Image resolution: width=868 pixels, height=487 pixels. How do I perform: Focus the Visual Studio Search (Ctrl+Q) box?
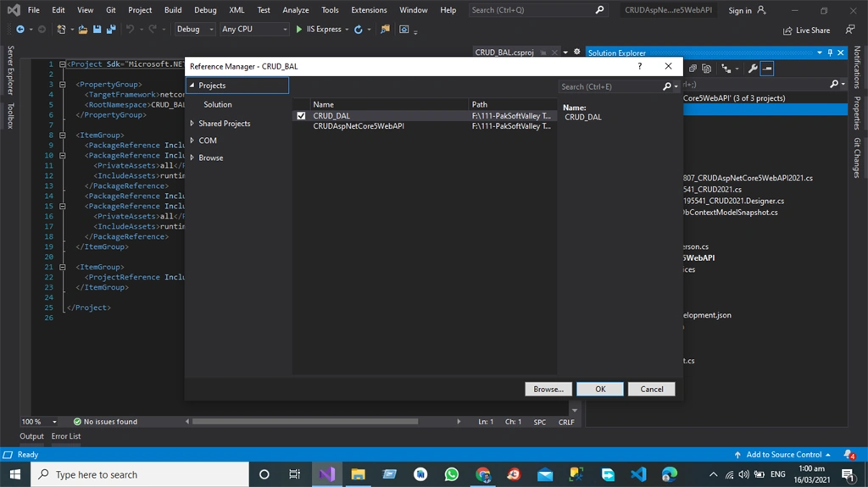coord(537,10)
